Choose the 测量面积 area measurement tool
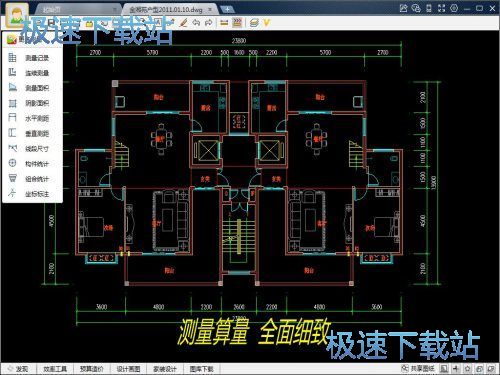The width and height of the screenshot is (500, 375). click(x=32, y=88)
